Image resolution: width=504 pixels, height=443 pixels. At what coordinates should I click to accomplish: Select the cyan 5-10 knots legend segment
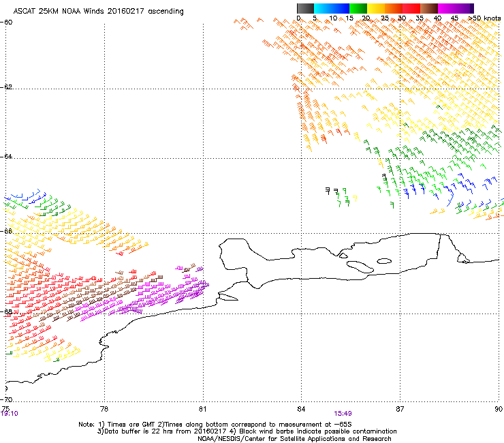(323, 8)
